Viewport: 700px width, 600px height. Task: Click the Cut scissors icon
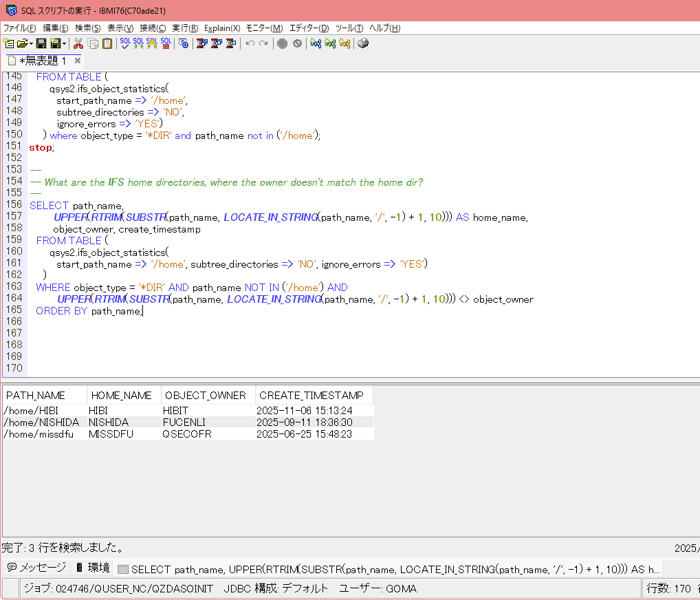point(78,43)
